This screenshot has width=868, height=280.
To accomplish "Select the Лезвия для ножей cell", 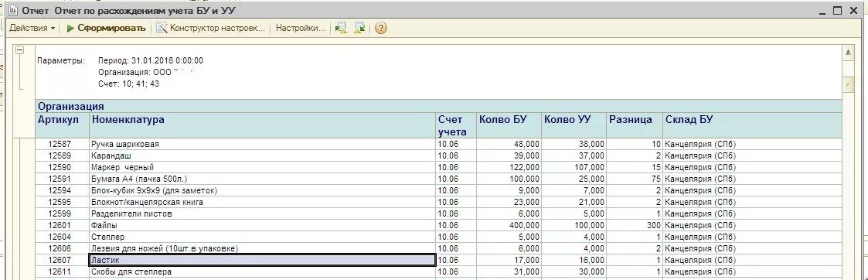I will [x=263, y=249].
